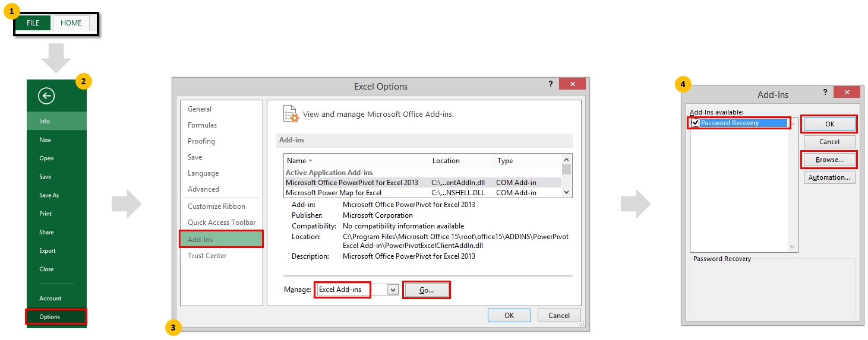This screenshot has width=868, height=340.
Task: Click scroll down arrow in add-ins list
Action: (566, 192)
